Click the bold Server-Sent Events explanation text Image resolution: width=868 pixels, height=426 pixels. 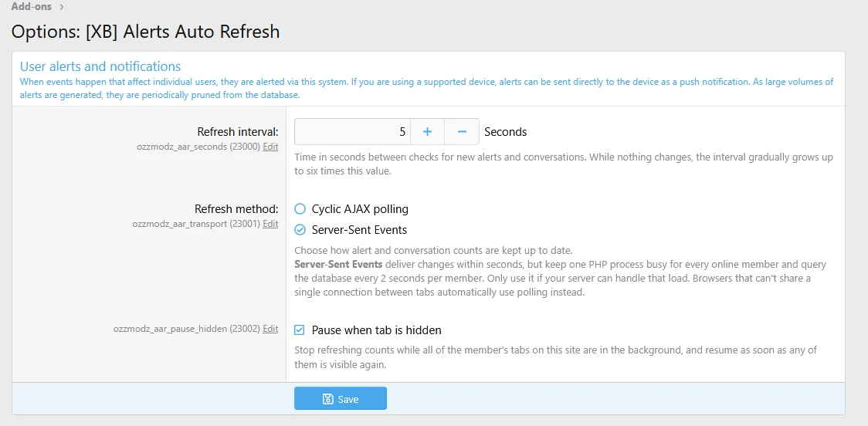tap(338, 263)
